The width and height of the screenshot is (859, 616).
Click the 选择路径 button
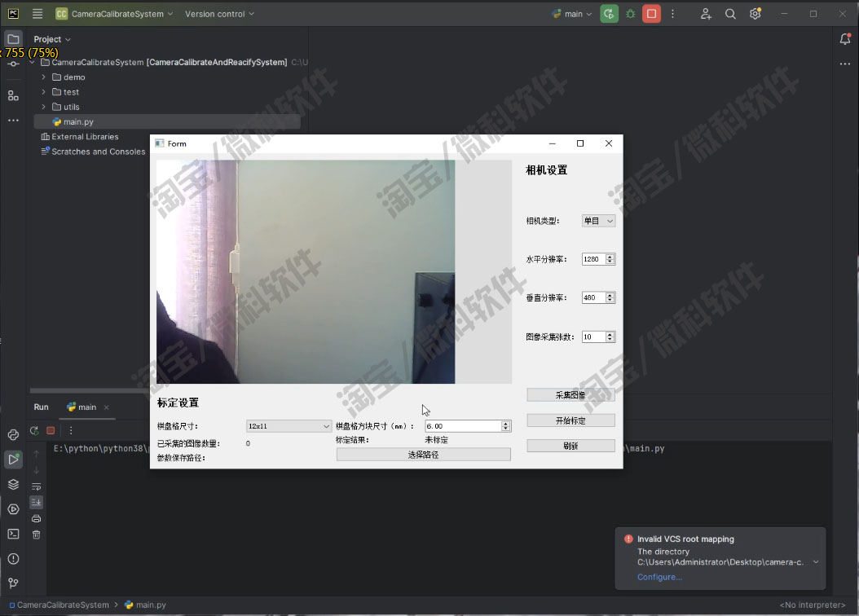424,455
